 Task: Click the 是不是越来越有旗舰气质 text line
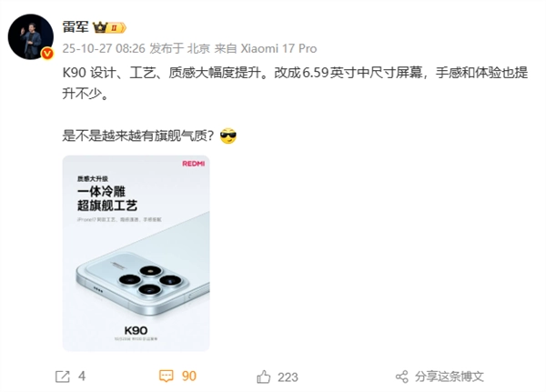pos(138,136)
